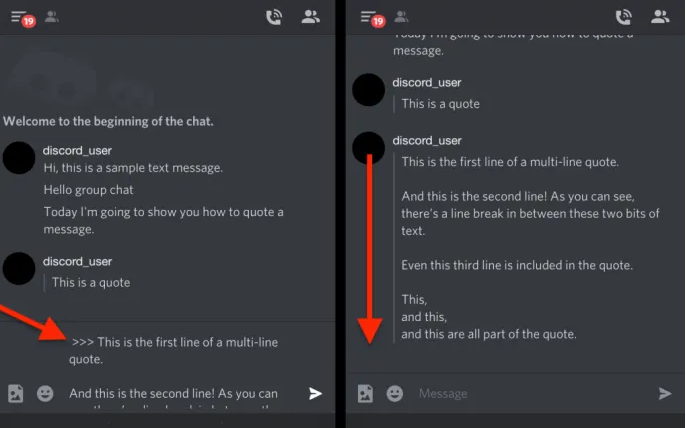The width and height of the screenshot is (687, 428).
Task: Tap friends icon beside left menu badge
Action: pos(52,17)
